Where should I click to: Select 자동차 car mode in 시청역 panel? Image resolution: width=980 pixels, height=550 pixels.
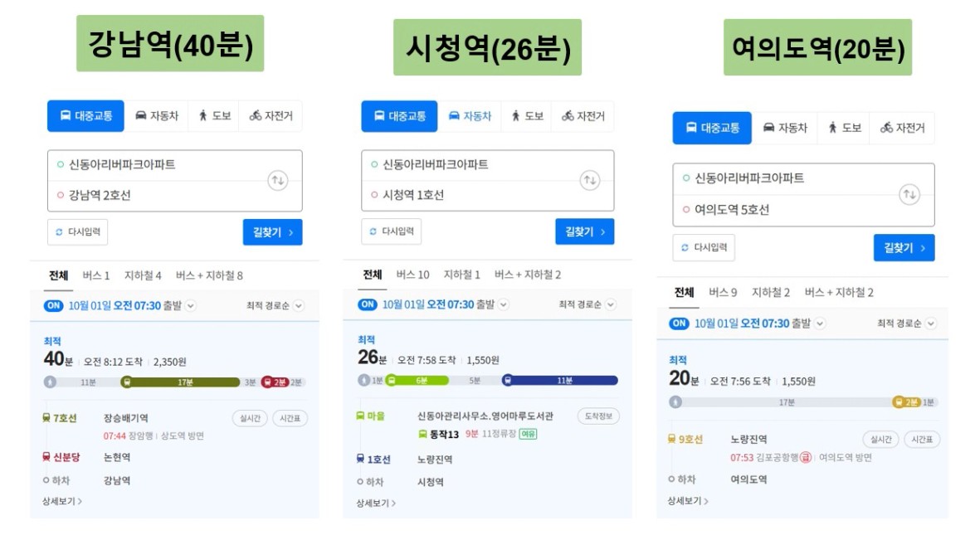(470, 116)
